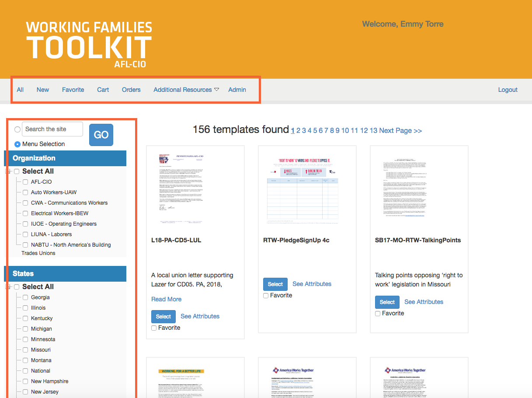The image size is (532, 398).
Task: Check Select All under States
Action: tap(17, 287)
